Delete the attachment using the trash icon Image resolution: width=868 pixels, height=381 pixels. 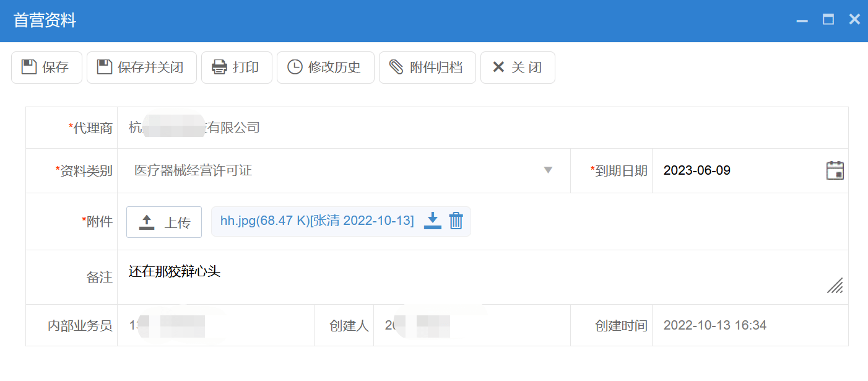pyautogui.click(x=456, y=221)
